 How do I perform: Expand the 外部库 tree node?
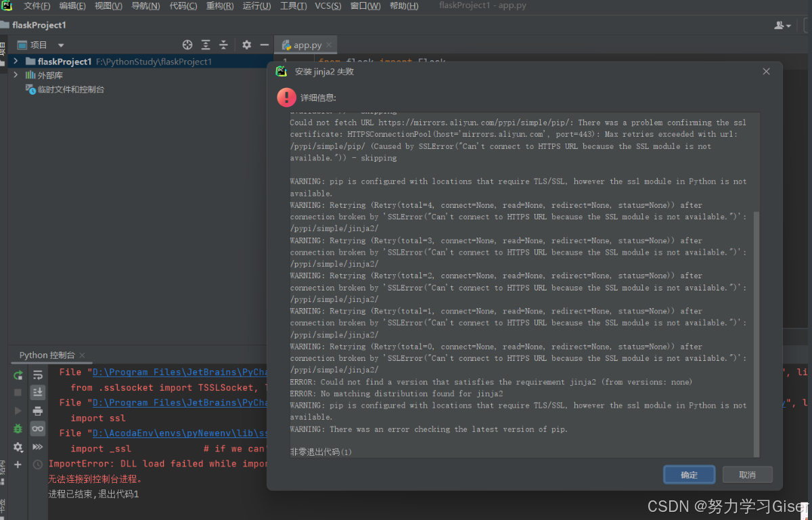click(x=16, y=75)
